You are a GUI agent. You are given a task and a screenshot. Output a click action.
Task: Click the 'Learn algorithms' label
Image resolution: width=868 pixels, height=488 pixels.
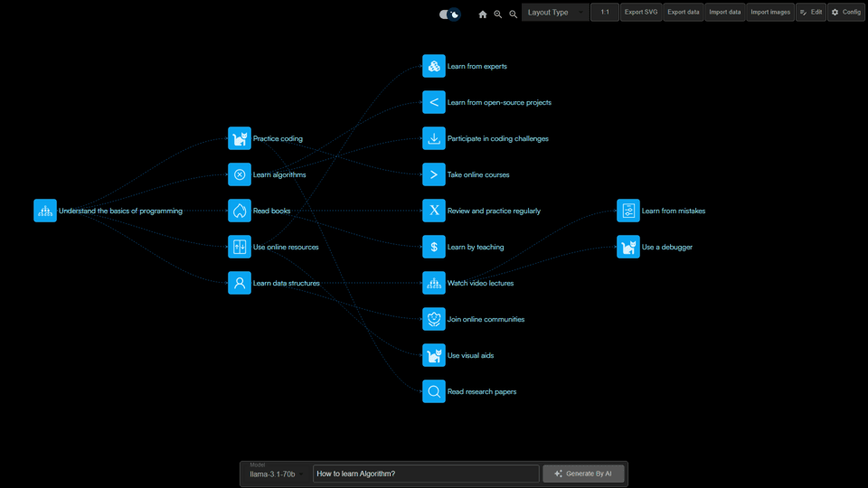tap(279, 174)
